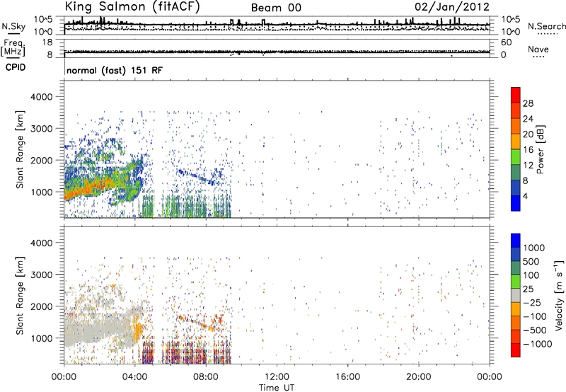Click the 16:00 time tick label
Screen dimensions: 566x392
coord(347,377)
